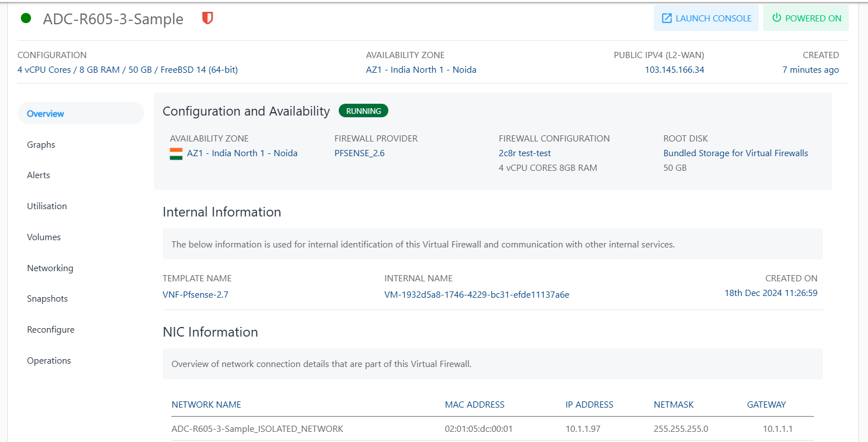Select the Operations sidebar item
This screenshot has width=868, height=442.
click(48, 360)
